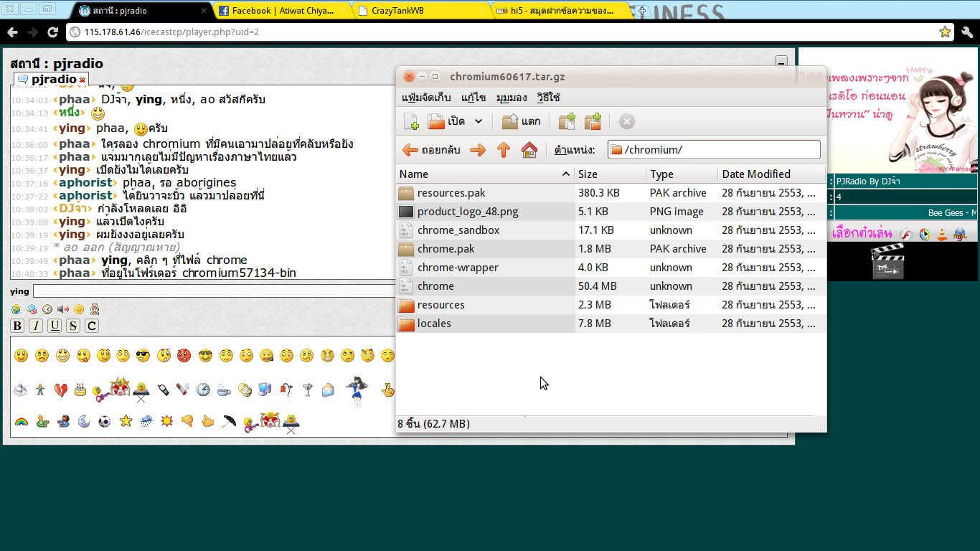980x551 pixels.
Task: Add a folder to the archive
Action: [x=593, y=121]
